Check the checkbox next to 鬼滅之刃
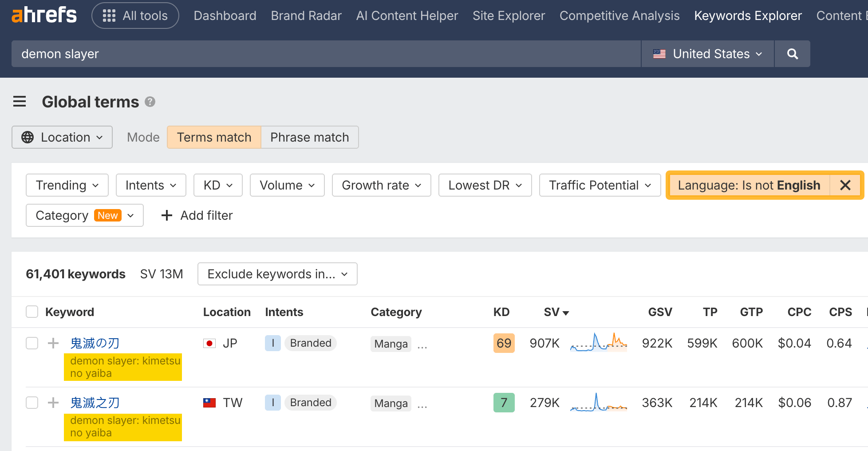Screen dimensions: 868x451 32,403
